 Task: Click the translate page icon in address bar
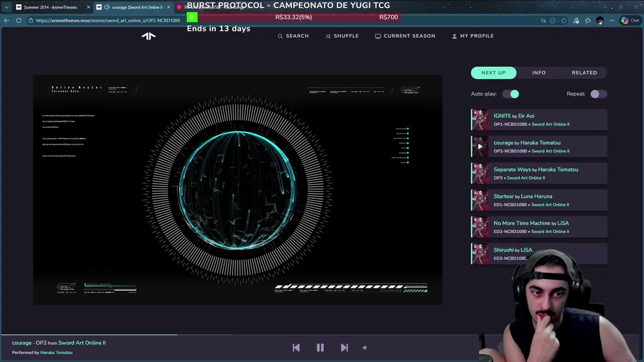[543, 21]
